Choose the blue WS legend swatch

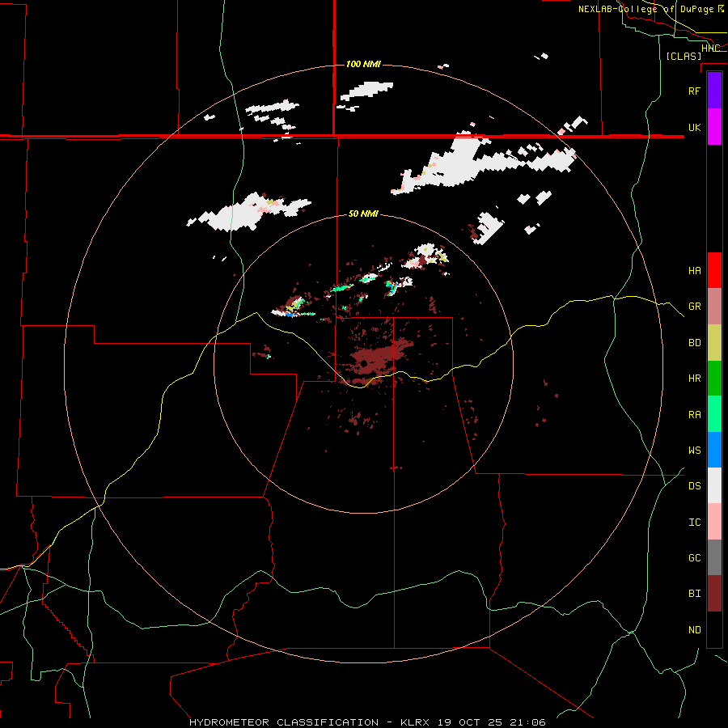coord(714,450)
